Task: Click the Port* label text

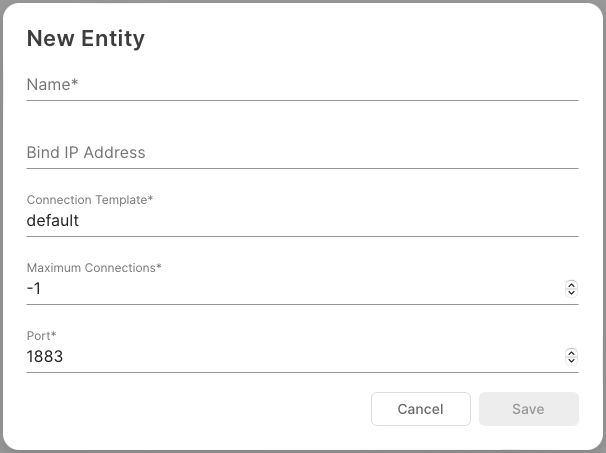Action: (x=41, y=336)
